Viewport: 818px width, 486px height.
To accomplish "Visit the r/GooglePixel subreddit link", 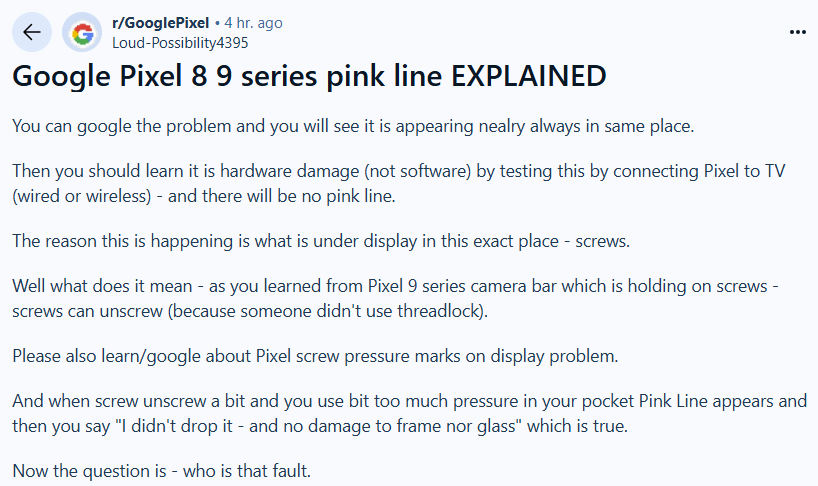I will [x=160, y=23].
